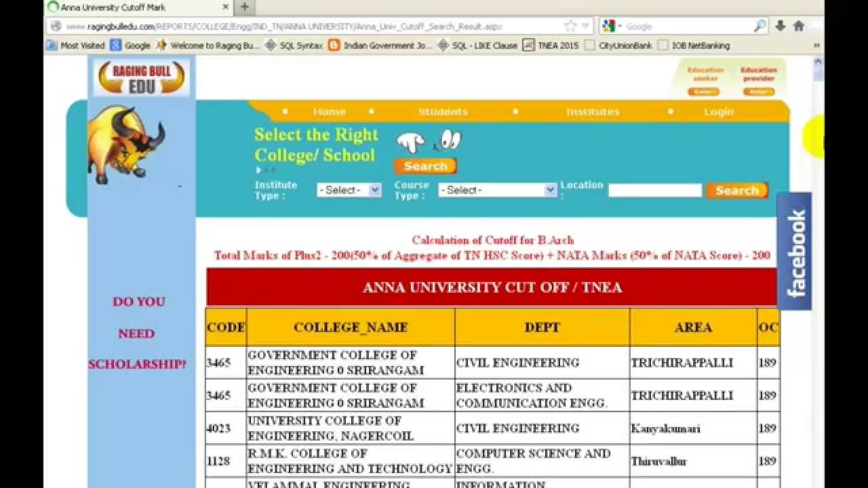Click the page vertical scrollbar
Viewport: 868px width, 488px height.
coord(818,271)
